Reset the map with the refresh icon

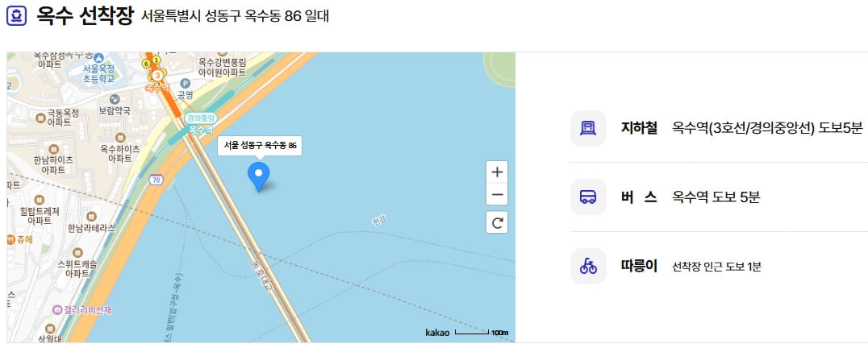tap(497, 222)
